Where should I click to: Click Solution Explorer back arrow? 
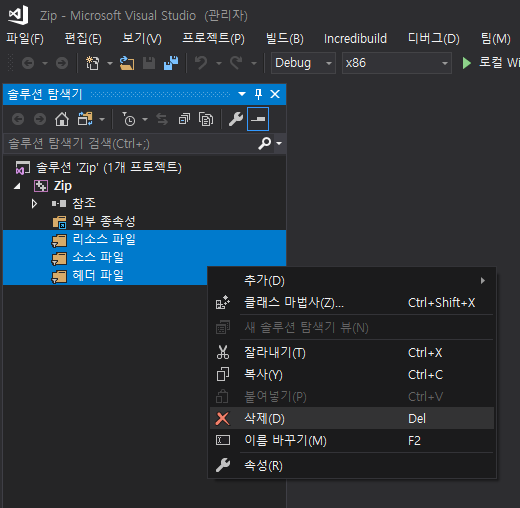[x=18, y=119]
